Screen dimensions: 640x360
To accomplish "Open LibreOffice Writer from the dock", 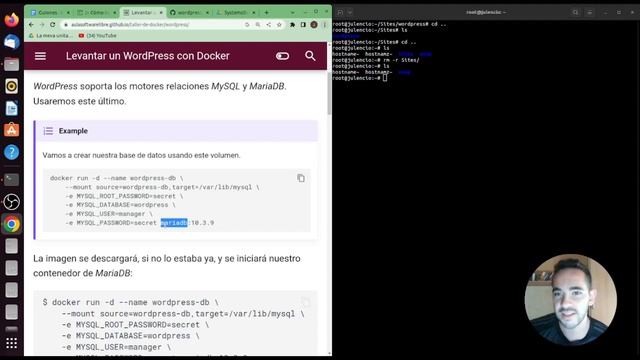I will pyautogui.click(x=11, y=108).
